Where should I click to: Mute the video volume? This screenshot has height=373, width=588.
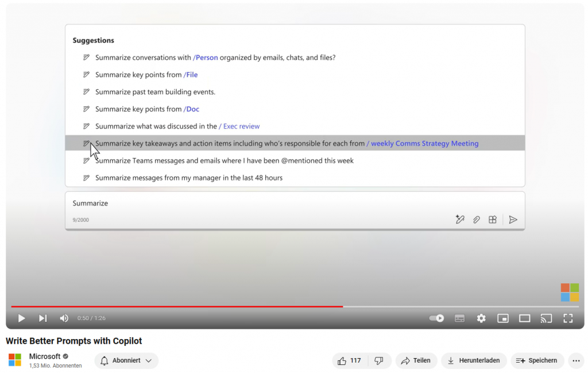tap(64, 318)
